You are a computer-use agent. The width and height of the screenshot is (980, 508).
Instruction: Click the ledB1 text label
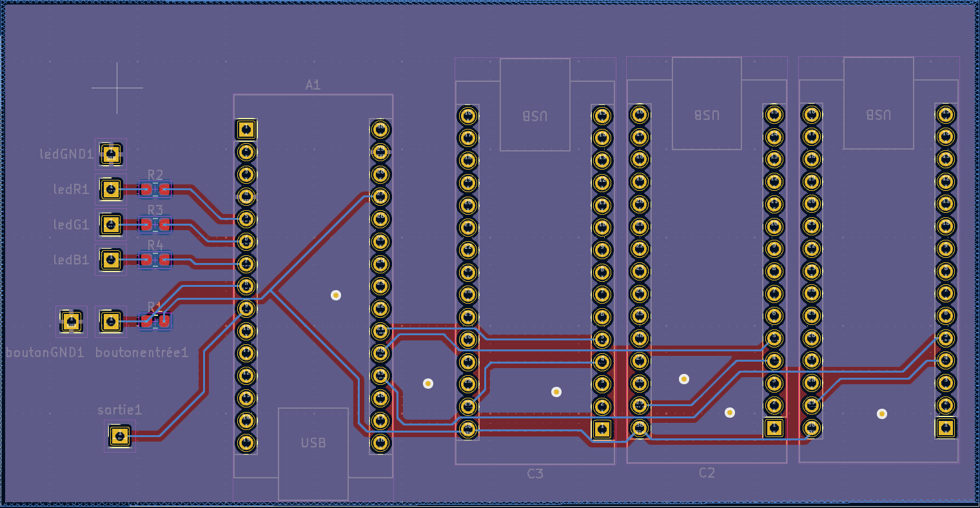pyautogui.click(x=71, y=260)
